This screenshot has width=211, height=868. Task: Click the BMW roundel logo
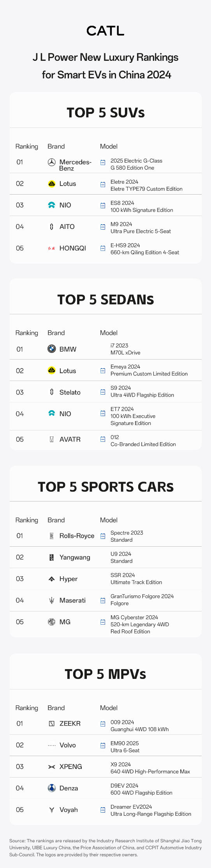(x=51, y=349)
